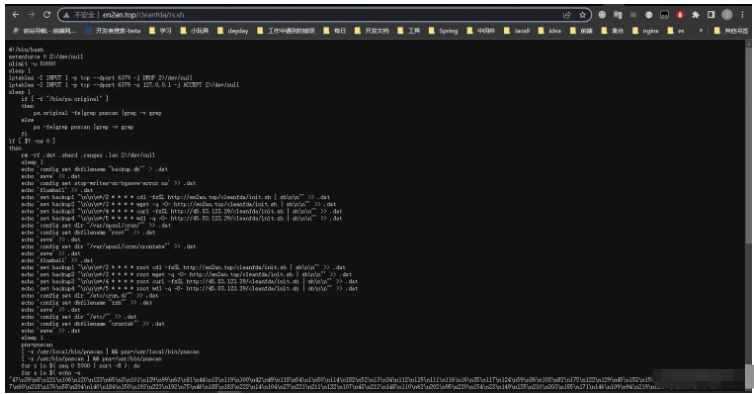Click the forward navigation arrow
This screenshot has width=754, height=394.
pos(31,15)
